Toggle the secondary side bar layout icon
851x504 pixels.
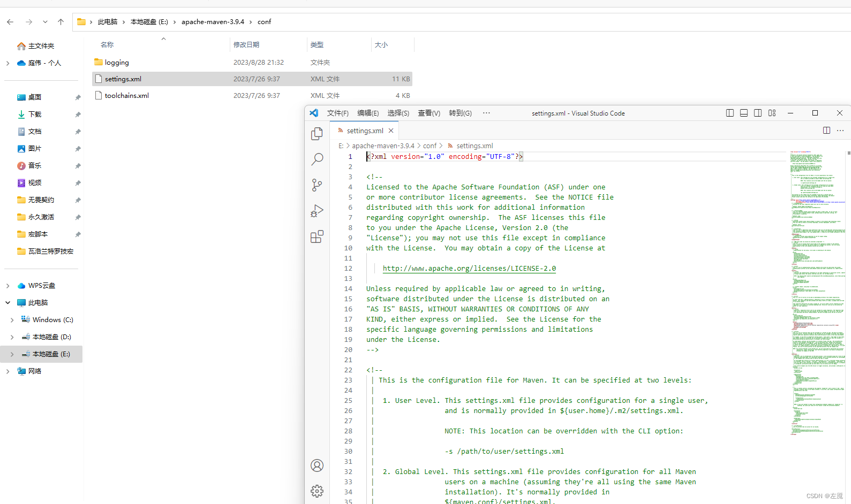[758, 113]
